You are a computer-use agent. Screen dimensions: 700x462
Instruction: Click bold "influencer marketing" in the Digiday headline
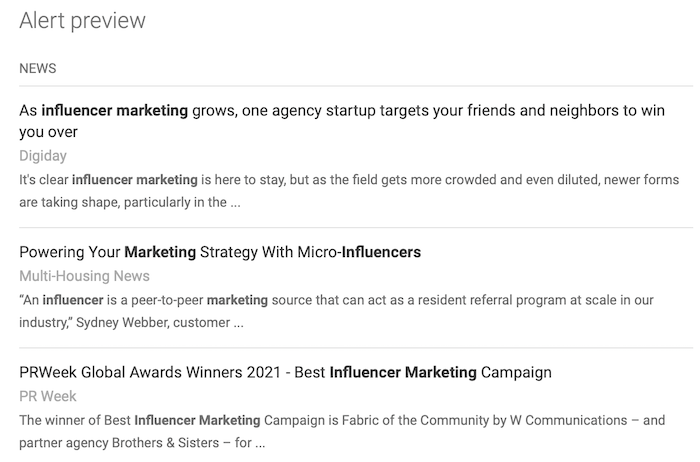(115, 110)
